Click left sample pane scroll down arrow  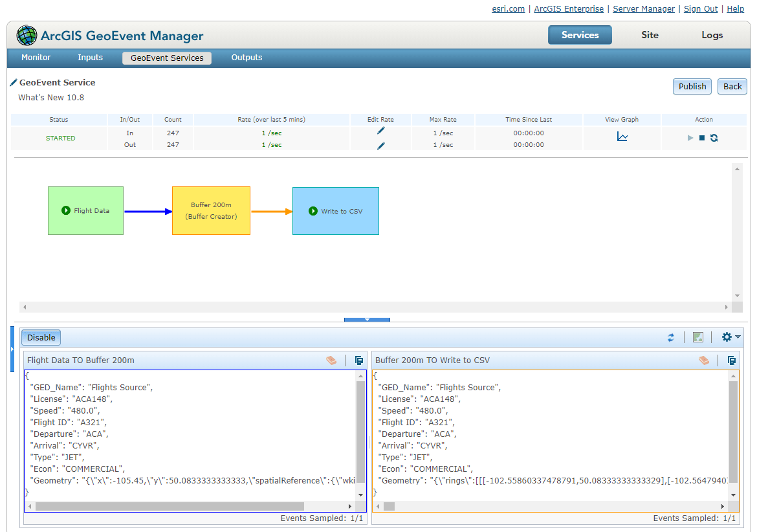[x=360, y=495]
